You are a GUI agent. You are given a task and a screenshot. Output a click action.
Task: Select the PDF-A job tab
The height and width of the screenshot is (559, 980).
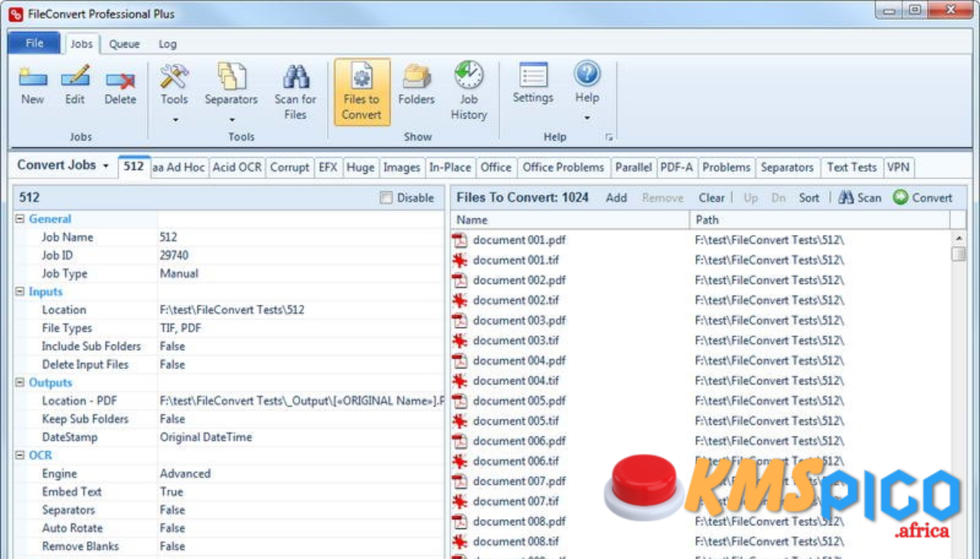[677, 167]
